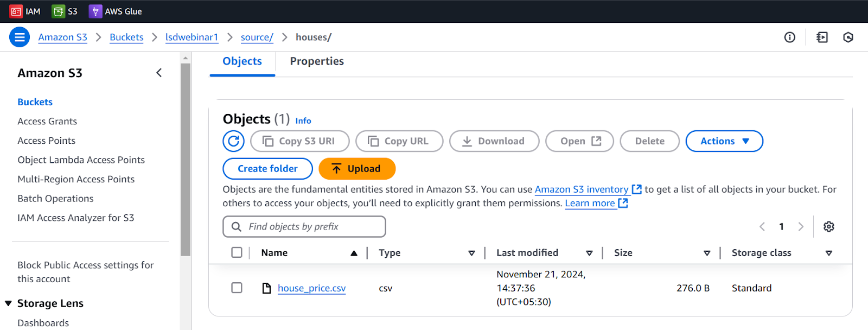Open the info panel icon in header
Viewport: 868px width, 330px height.
pyautogui.click(x=790, y=37)
